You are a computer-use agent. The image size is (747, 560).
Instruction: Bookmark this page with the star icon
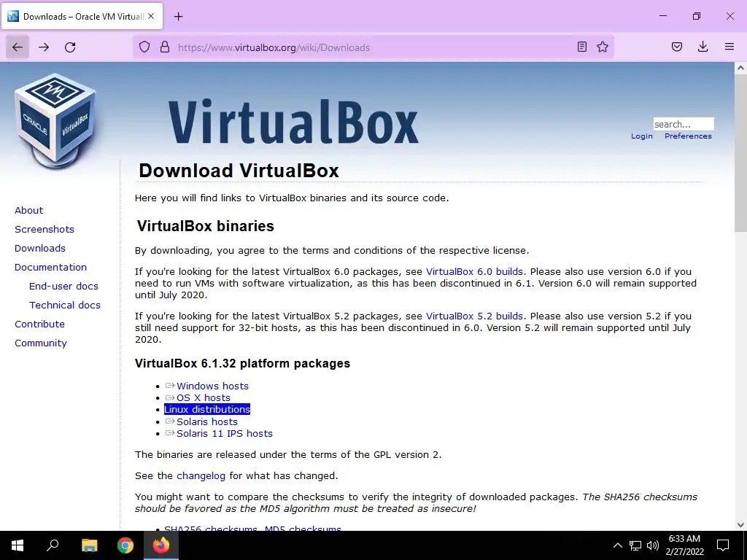click(603, 47)
